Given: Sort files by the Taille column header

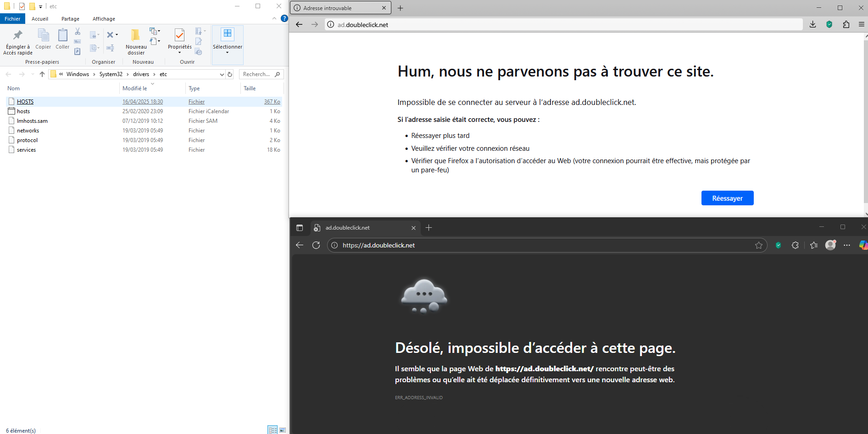Looking at the screenshot, I should (x=262, y=88).
